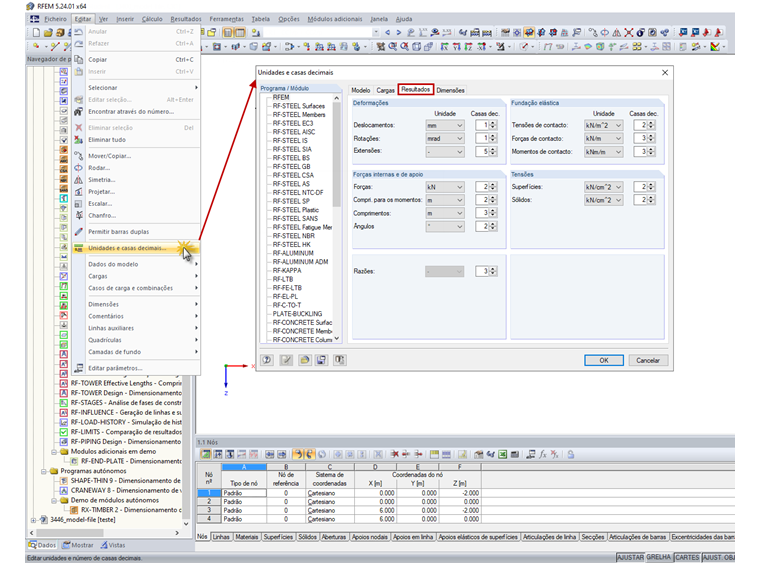Adjust the Extensões decimal places stepper

coord(493,152)
